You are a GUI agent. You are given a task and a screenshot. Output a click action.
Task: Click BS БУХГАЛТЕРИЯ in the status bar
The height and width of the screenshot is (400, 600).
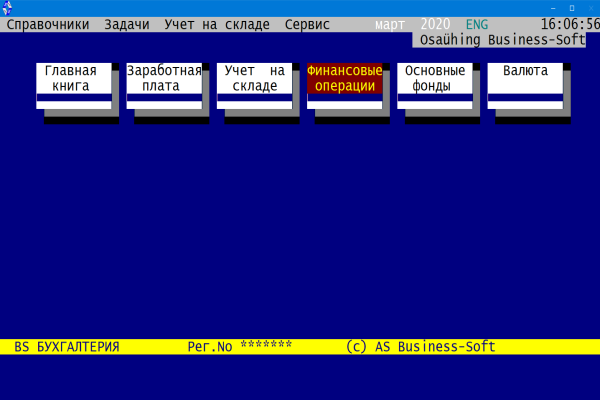pyautogui.click(x=67, y=347)
